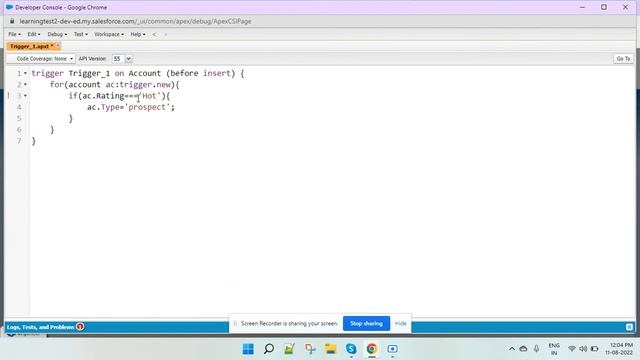
Task: Switch ENG IN input language
Action: click(x=554, y=349)
